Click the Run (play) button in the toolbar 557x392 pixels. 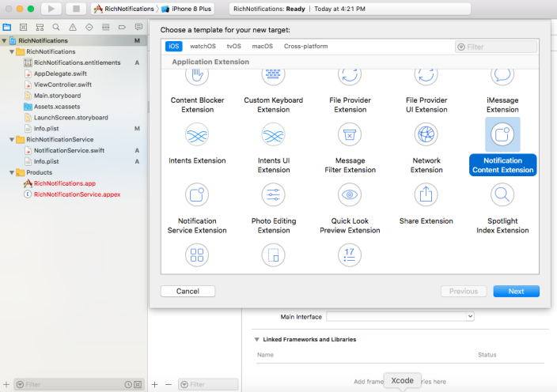pos(51,9)
